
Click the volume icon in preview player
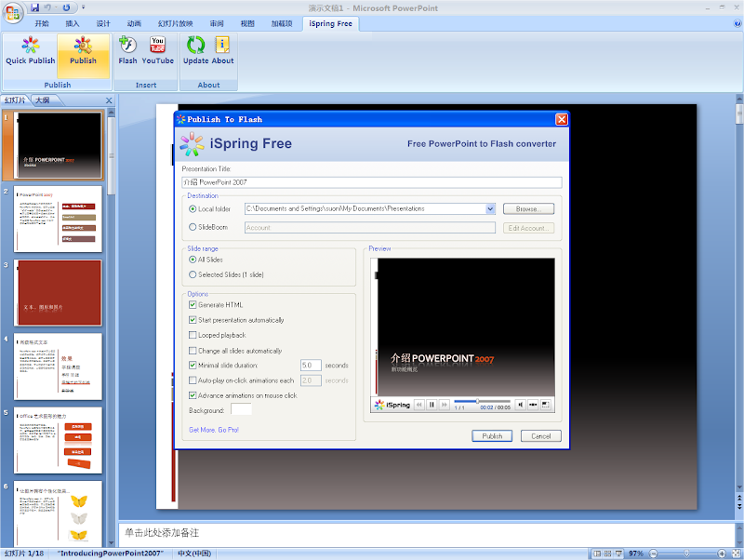[x=521, y=405]
